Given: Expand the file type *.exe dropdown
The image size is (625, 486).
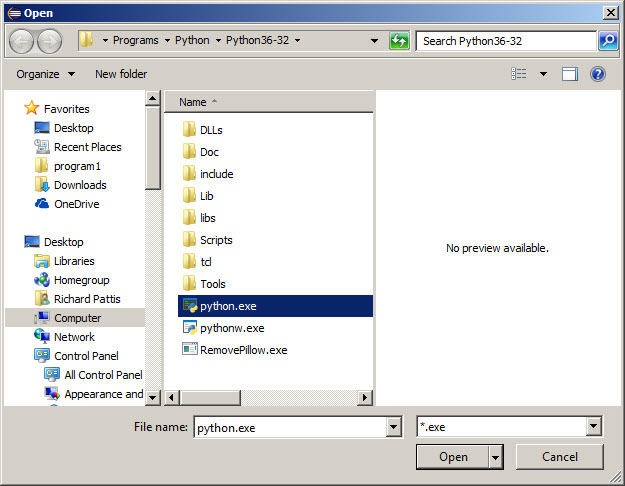Looking at the screenshot, I should [594, 427].
